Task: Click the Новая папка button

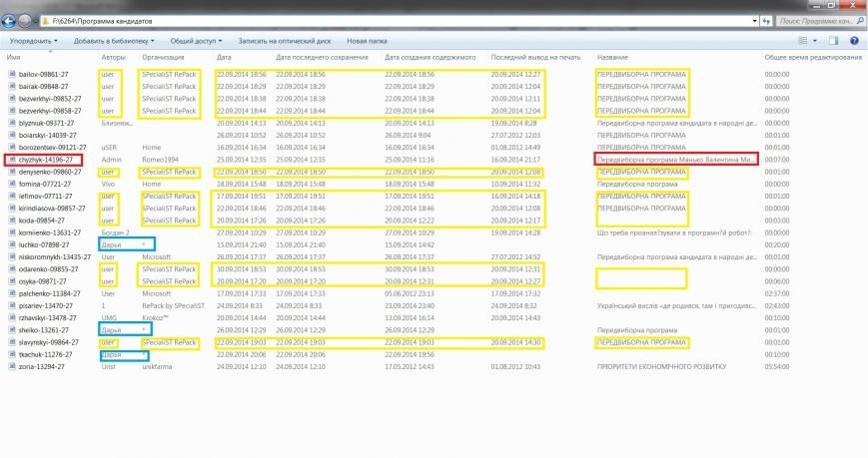Action: [367, 41]
